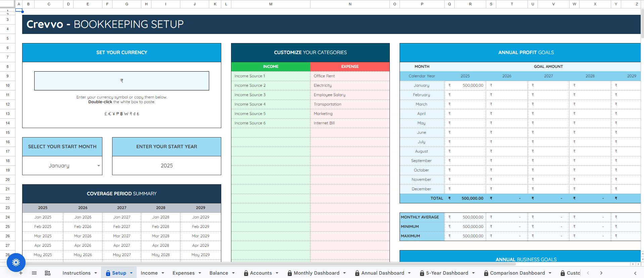This screenshot has width=644, height=278.
Task: Select the column N header
Action: pos(350,4)
